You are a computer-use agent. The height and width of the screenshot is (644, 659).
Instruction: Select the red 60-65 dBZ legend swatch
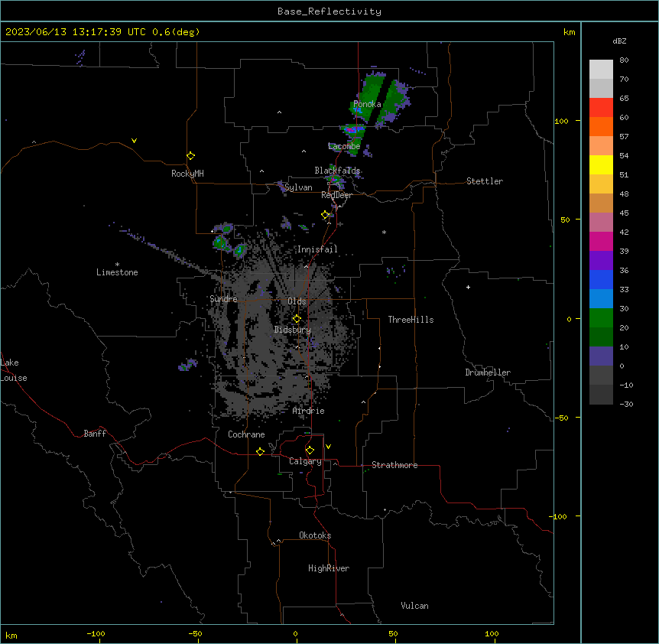(x=601, y=108)
